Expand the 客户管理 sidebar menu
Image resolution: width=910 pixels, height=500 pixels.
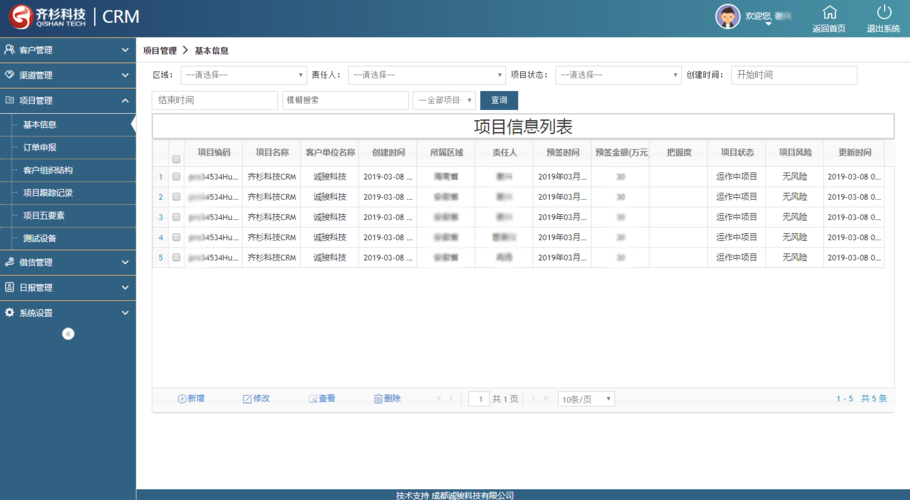tap(67, 49)
